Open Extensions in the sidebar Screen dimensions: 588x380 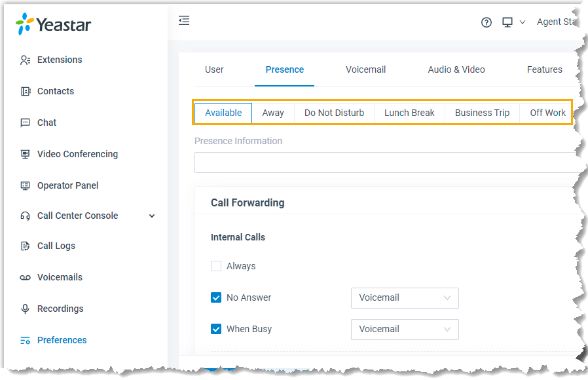[60, 60]
